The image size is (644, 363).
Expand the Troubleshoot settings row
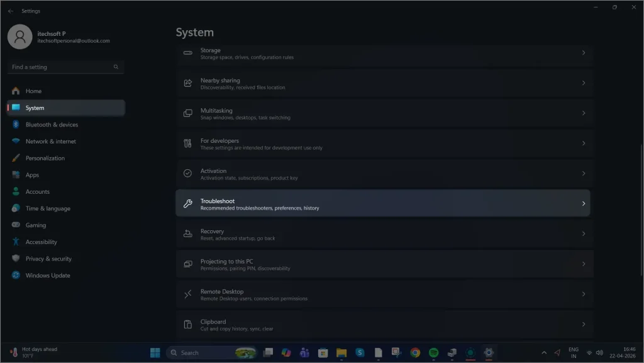pos(382,203)
